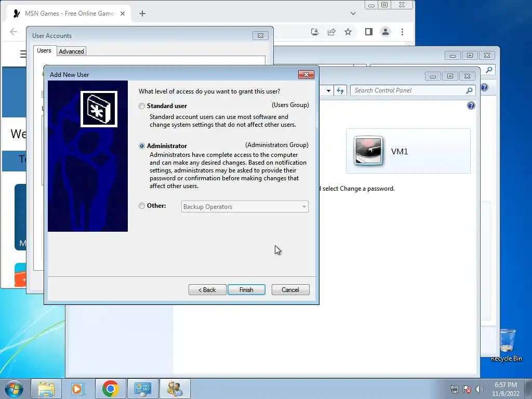532x399 pixels.
Task: Close the Add New User dialog
Action: click(x=306, y=74)
